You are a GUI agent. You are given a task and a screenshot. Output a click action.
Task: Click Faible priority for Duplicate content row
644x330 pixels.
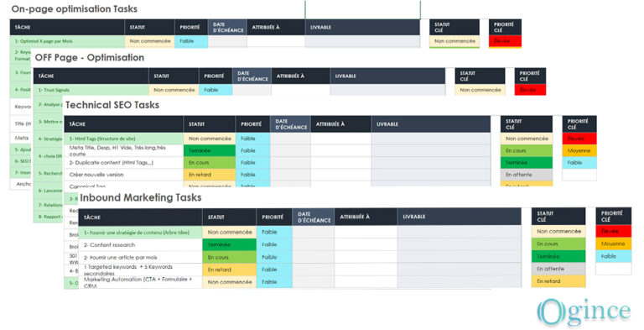pos(253,163)
